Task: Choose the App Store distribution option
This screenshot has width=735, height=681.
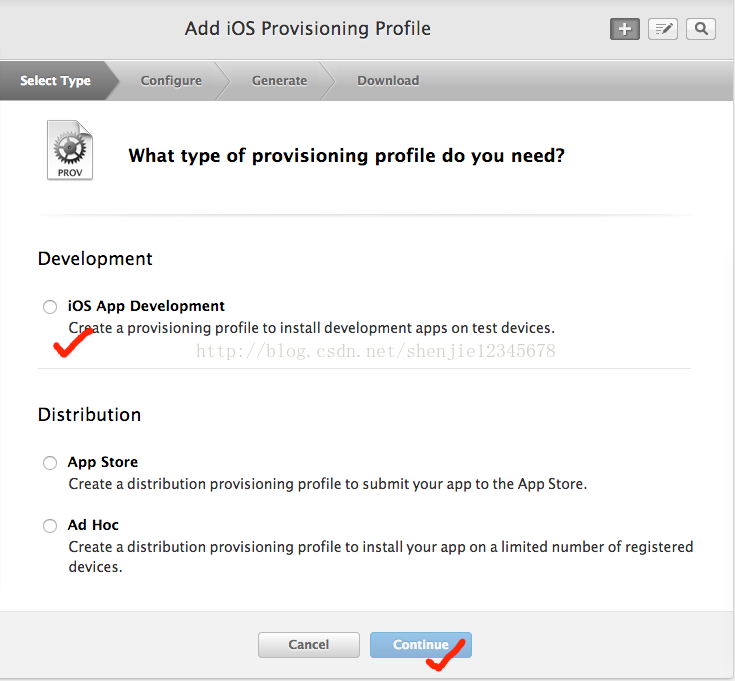Action: pos(50,463)
